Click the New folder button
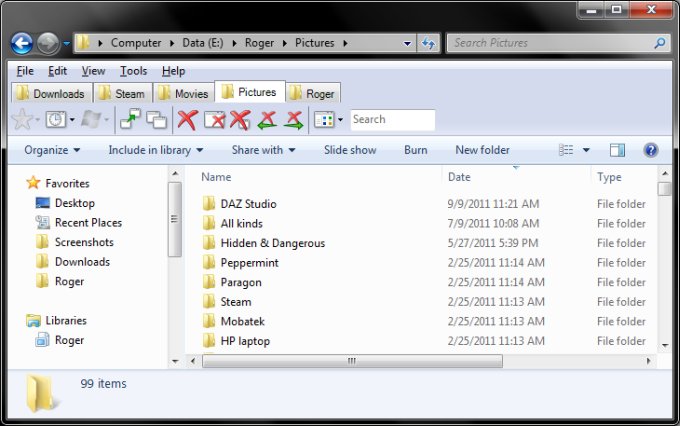The width and height of the screenshot is (680, 426). click(x=482, y=150)
